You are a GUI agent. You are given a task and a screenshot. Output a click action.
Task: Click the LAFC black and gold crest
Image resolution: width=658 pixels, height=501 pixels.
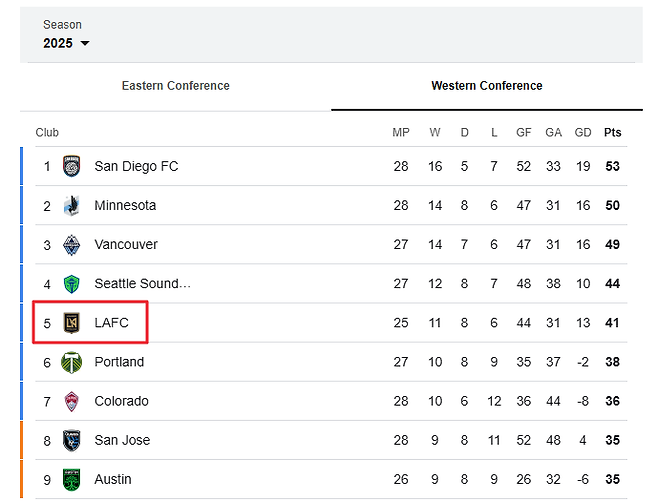[71, 323]
